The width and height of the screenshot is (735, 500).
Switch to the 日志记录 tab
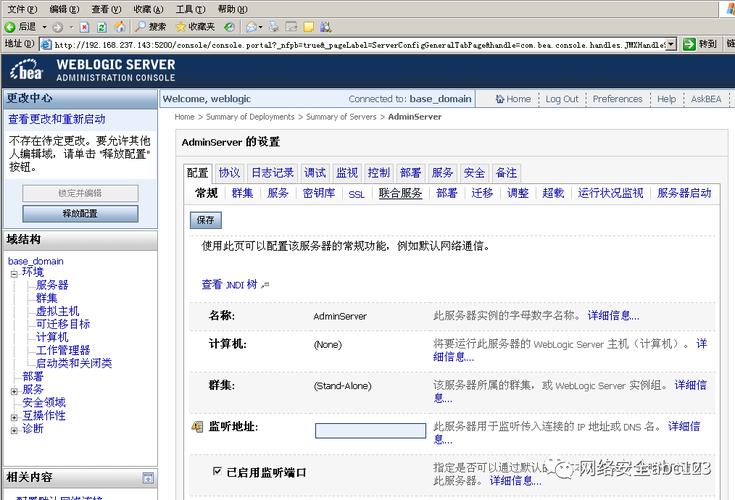point(272,173)
